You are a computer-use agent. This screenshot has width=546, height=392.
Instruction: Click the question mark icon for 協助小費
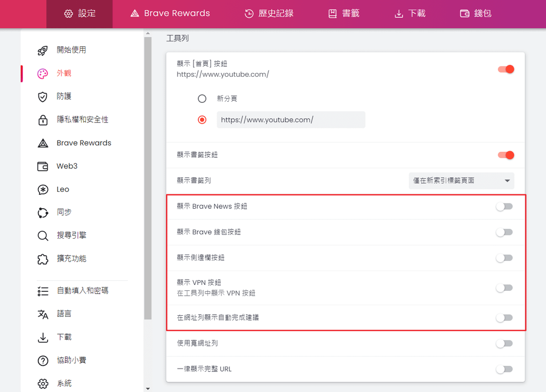click(43, 361)
